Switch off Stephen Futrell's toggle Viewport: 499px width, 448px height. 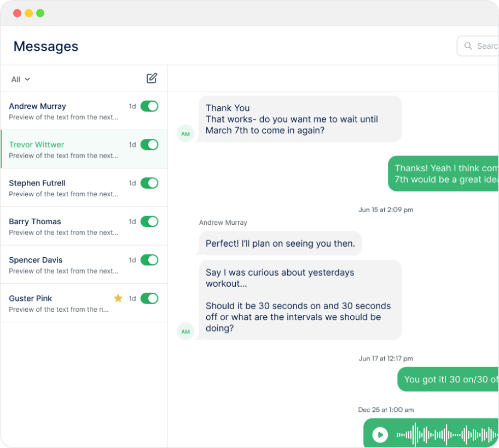(149, 183)
